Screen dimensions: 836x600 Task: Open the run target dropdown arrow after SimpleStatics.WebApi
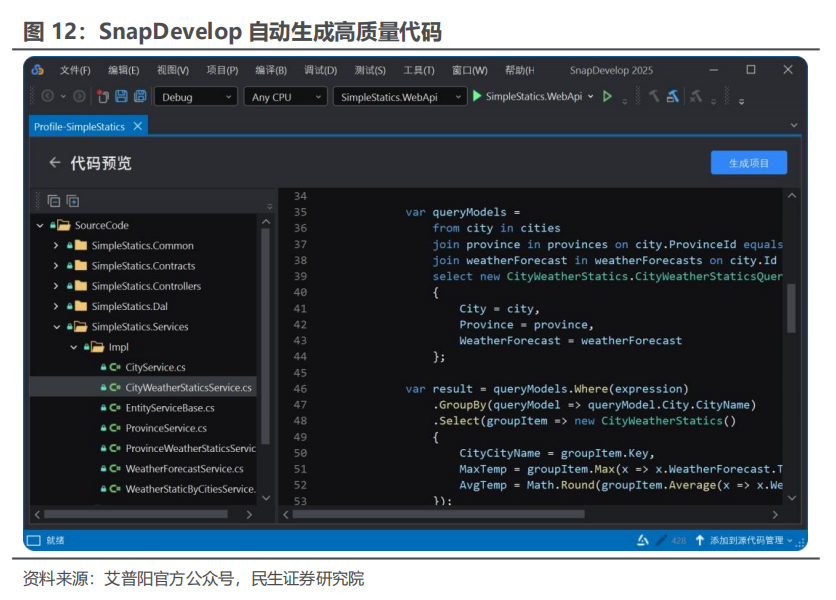click(x=590, y=97)
